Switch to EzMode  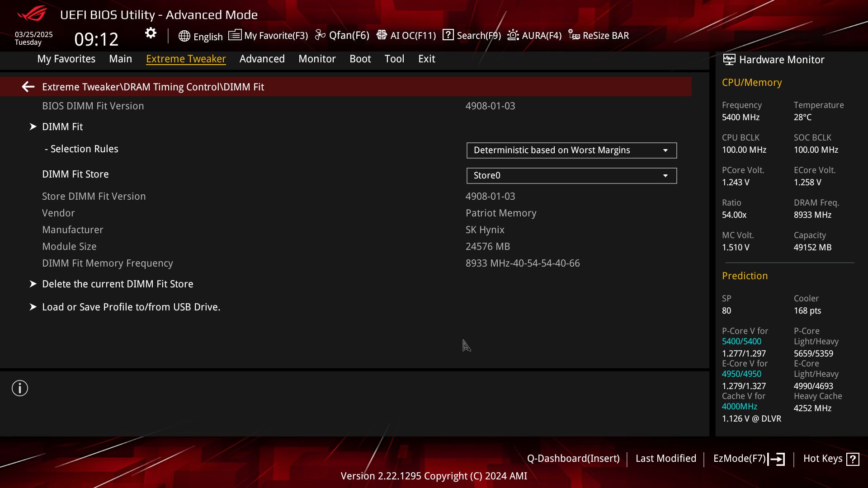(748, 459)
